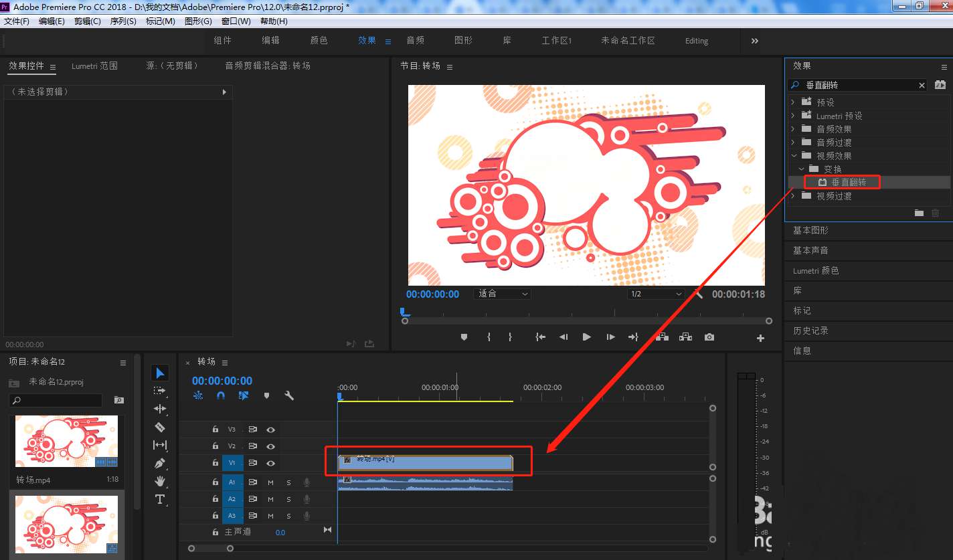Screen dimensions: 953x560
Task: Toggle V1 track output eye icon
Action: tap(271, 463)
